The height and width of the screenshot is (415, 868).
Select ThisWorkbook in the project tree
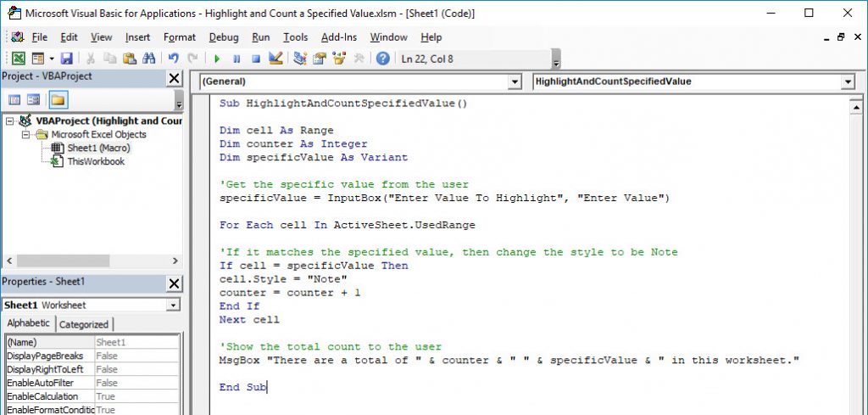[95, 161]
